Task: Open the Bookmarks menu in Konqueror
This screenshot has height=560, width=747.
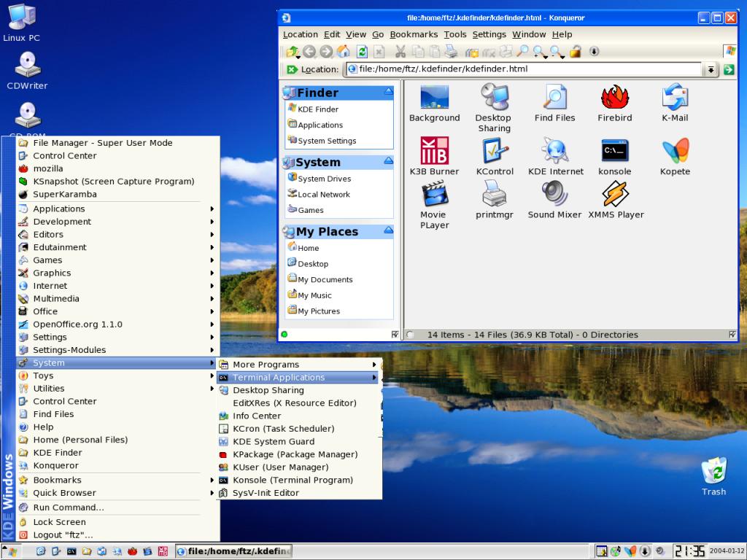Action: coord(414,34)
